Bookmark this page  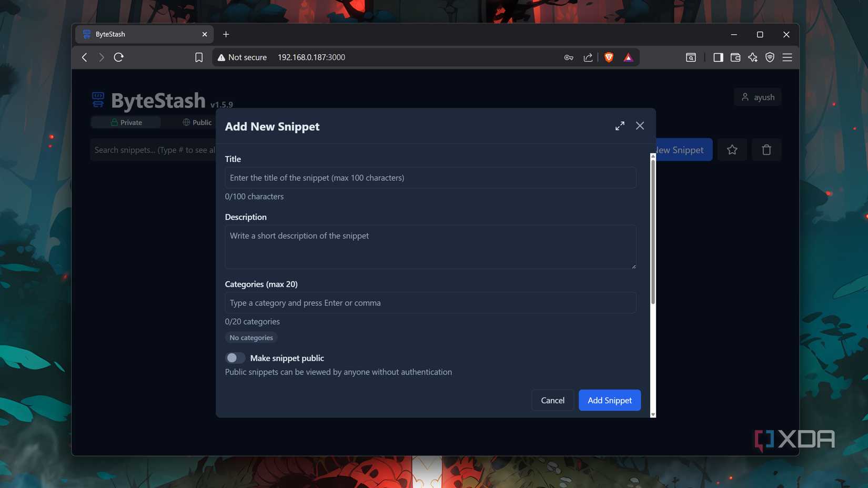(199, 57)
